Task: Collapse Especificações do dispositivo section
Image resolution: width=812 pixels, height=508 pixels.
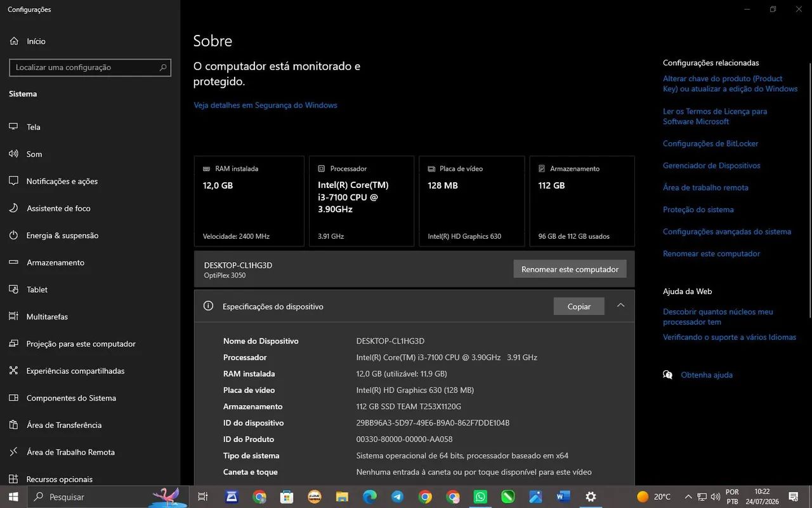Action: [620, 305]
